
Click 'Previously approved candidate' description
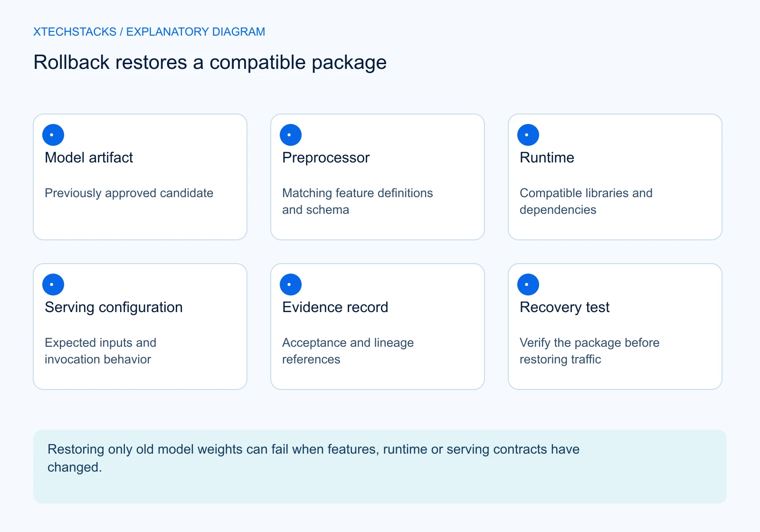(x=129, y=193)
